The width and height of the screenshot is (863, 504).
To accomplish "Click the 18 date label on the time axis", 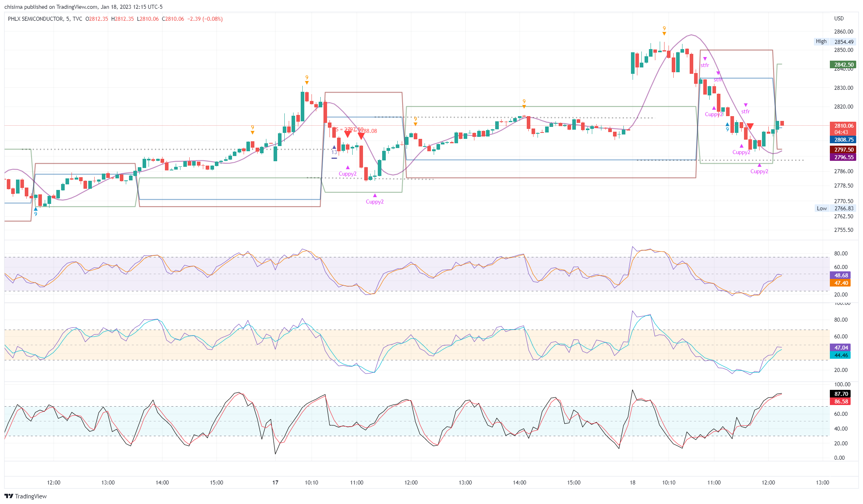I will [x=633, y=482].
